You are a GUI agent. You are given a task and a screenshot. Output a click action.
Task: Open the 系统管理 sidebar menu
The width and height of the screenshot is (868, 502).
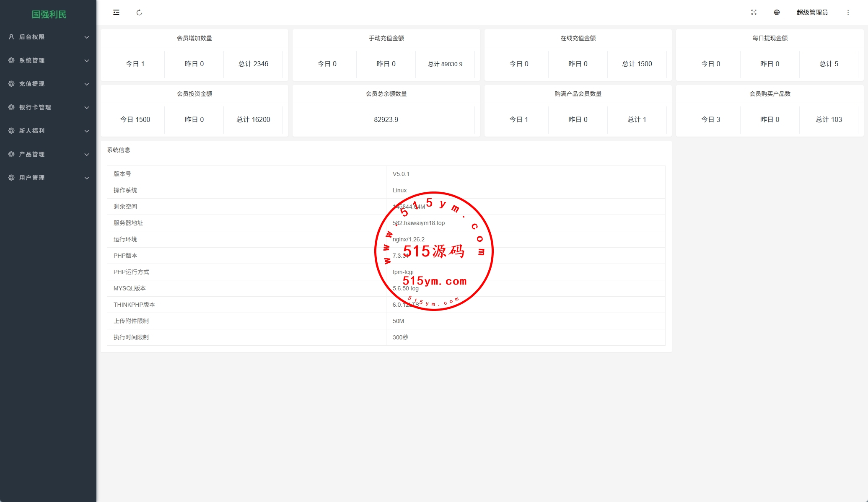32,60
